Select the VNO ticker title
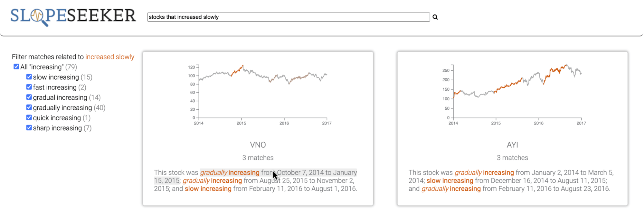644x212 pixels. [x=258, y=145]
